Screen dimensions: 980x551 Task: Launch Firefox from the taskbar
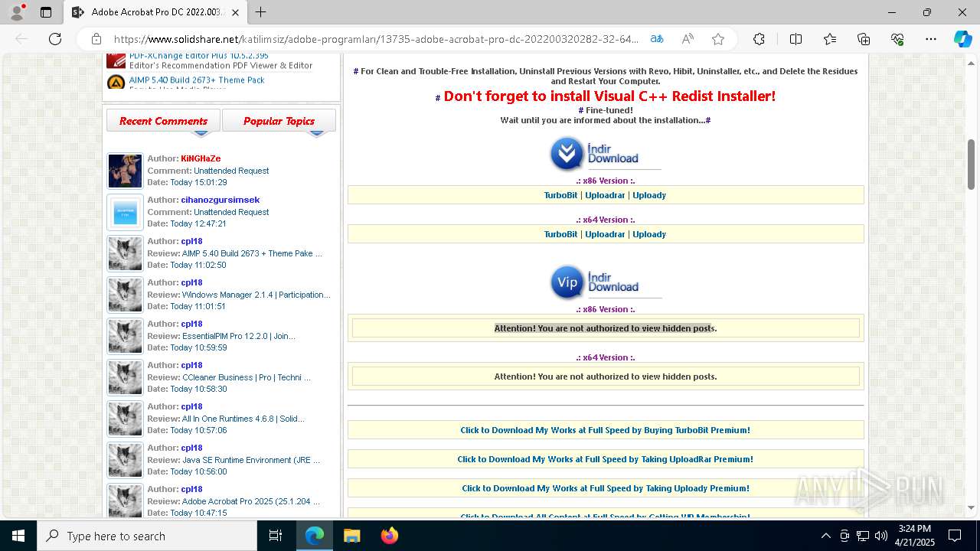(389, 536)
